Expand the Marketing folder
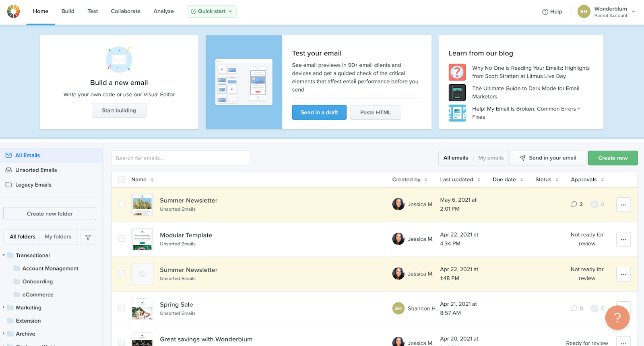The height and width of the screenshot is (346, 644). coord(4,307)
